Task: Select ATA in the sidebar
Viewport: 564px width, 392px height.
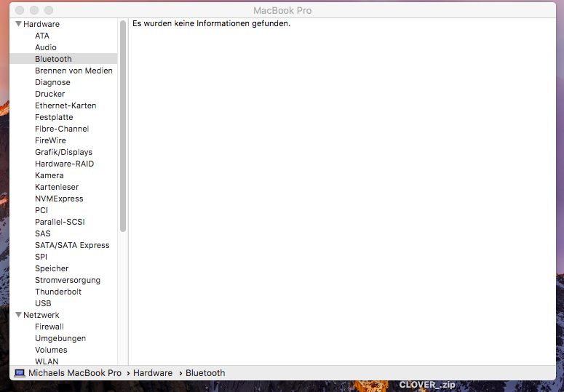Action: tap(42, 36)
